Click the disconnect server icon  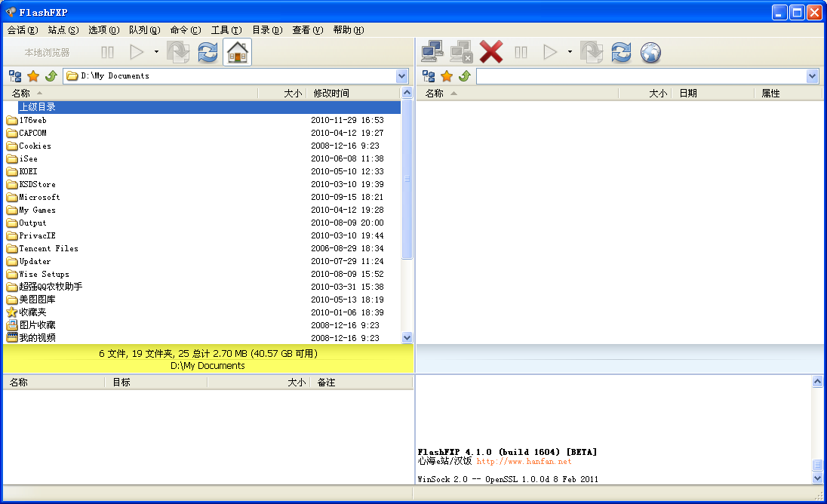[461, 51]
